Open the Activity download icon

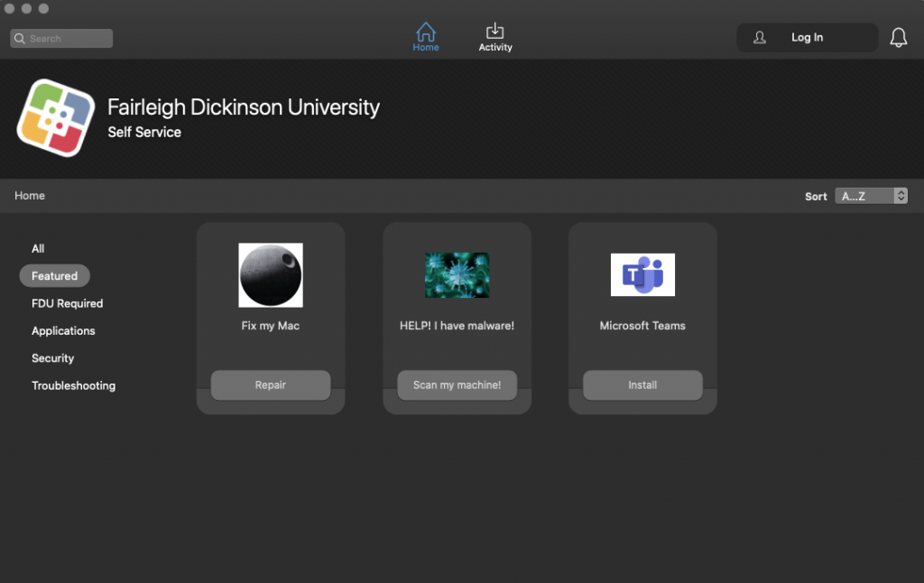pos(495,31)
